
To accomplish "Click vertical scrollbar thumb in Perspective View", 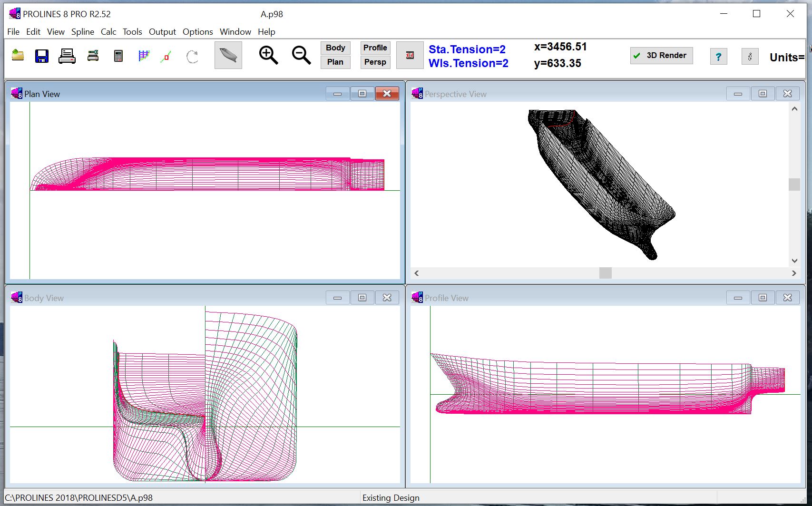I will 794,185.
